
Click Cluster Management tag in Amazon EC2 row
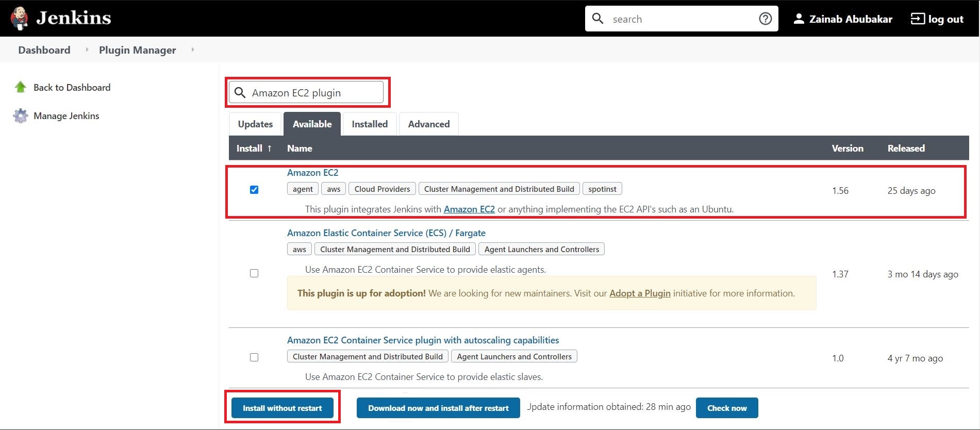click(x=499, y=189)
